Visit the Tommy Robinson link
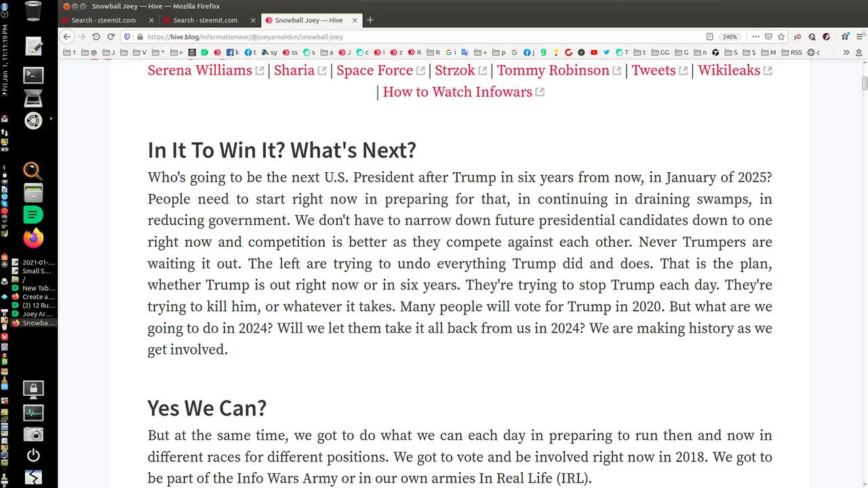868x488 pixels. 553,70
